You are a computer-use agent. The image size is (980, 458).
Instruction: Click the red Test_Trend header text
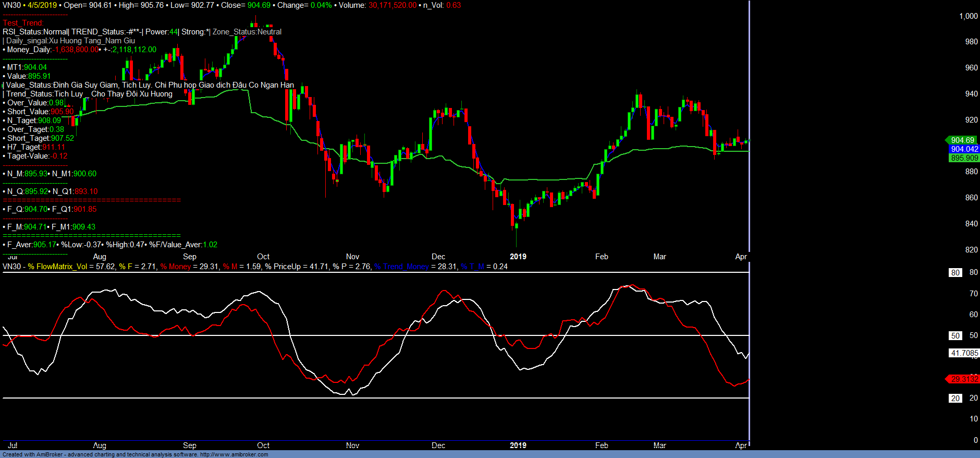click(23, 23)
